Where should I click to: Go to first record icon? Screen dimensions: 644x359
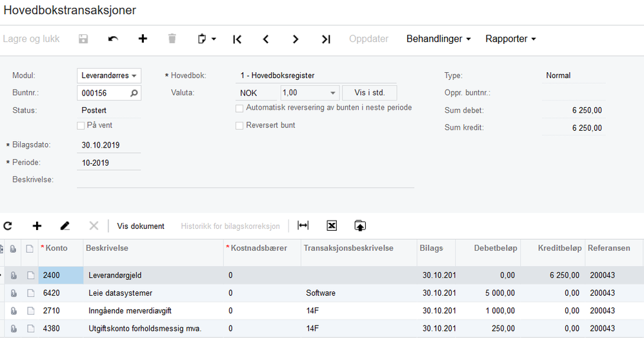[x=237, y=39]
